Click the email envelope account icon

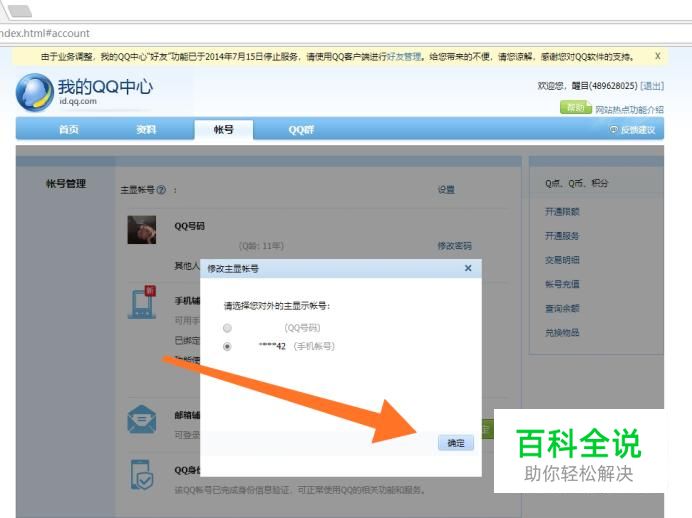(142, 419)
